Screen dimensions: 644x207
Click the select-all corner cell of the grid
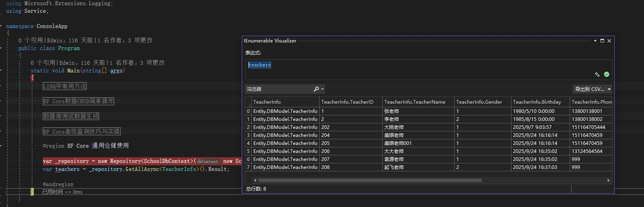point(248,102)
